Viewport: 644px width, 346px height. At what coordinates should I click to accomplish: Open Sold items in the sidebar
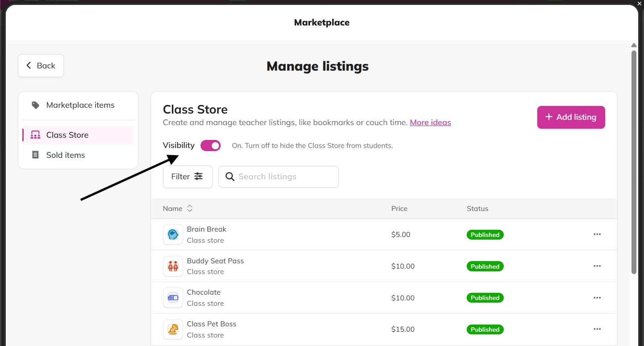(78, 155)
